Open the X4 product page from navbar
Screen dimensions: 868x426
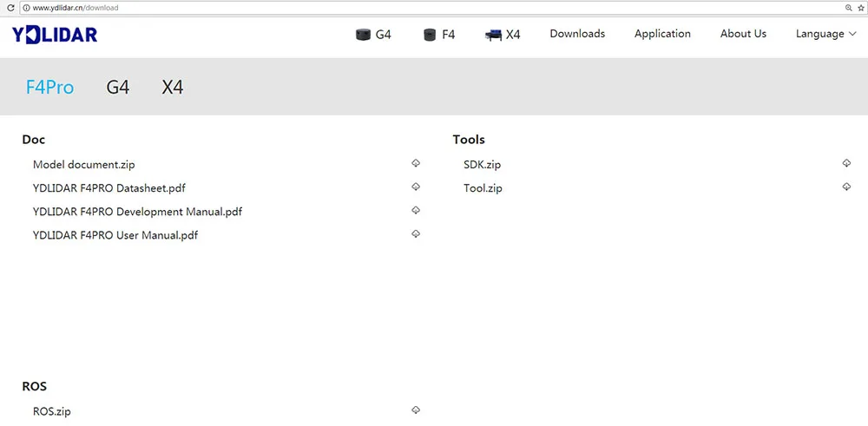[503, 35]
